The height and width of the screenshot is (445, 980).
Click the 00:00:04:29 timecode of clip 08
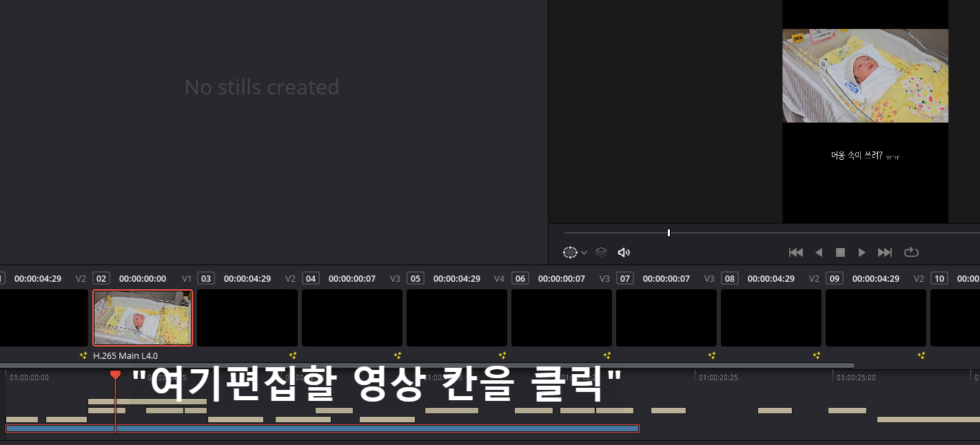[771, 279]
